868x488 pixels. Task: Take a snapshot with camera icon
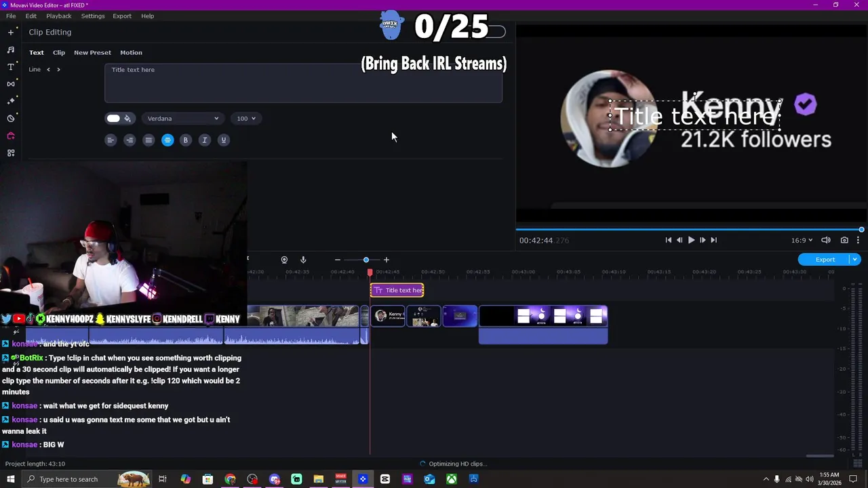(x=844, y=240)
